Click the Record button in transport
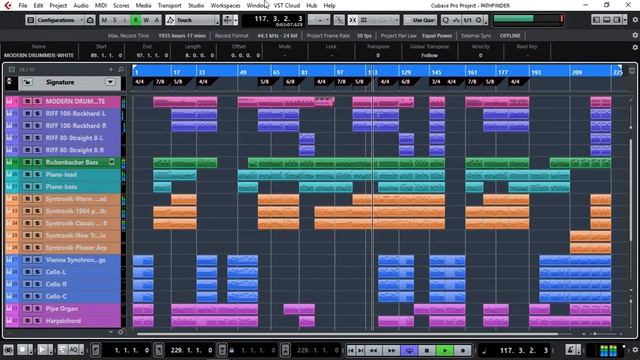 (x=462, y=350)
